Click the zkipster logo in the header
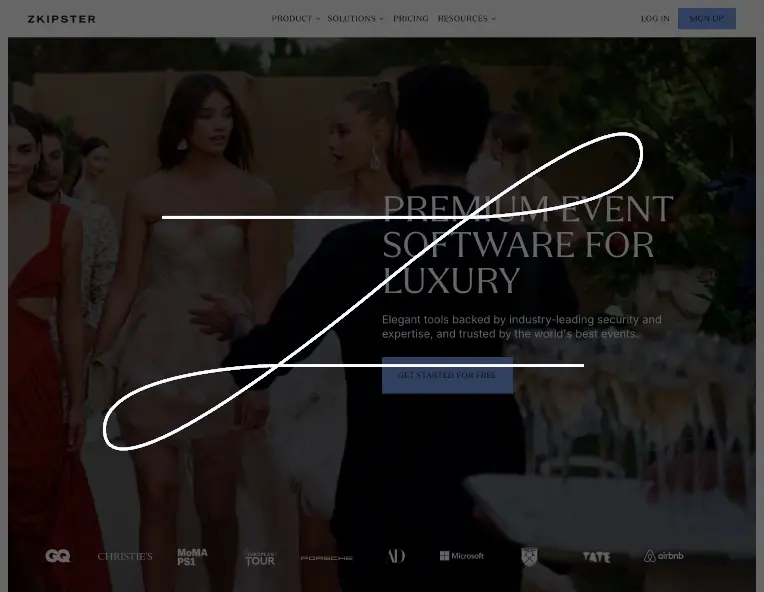This screenshot has width=764, height=592. (x=61, y=19)
